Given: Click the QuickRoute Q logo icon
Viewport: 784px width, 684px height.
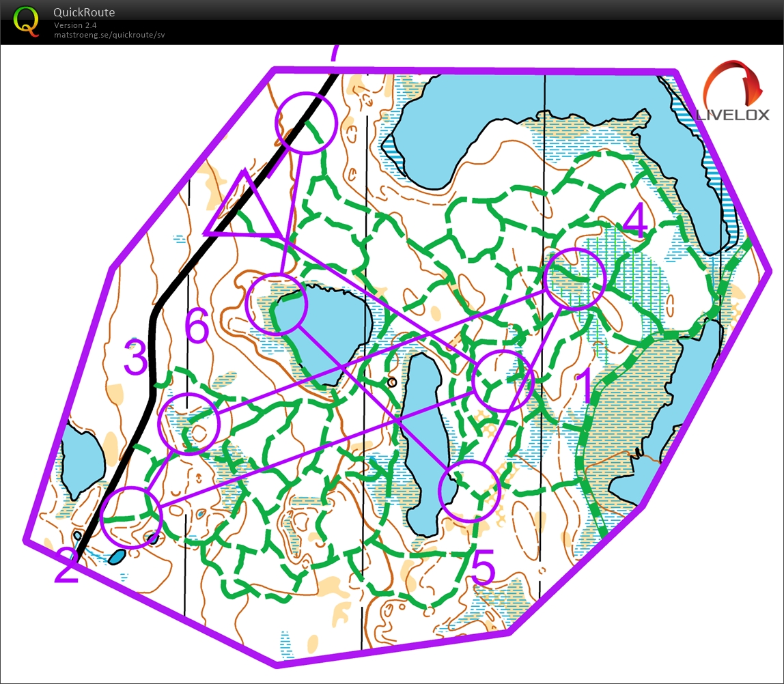Looking at the screenshot, I should (x=25, y=21).
